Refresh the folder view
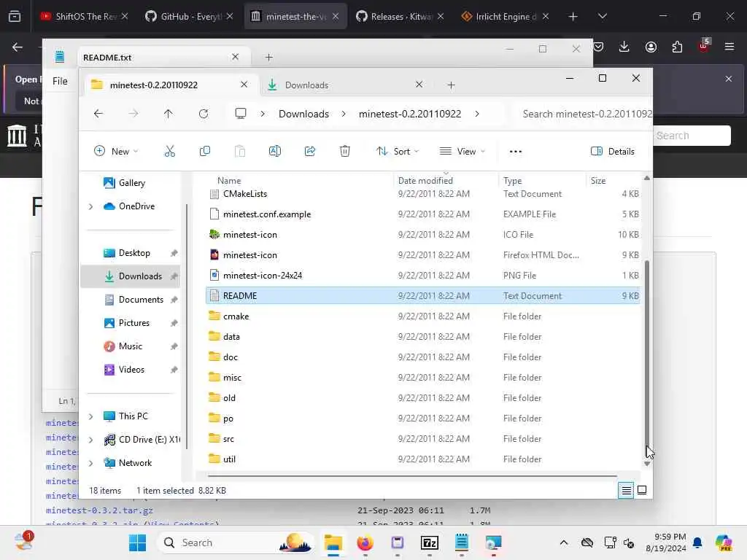 coord(204,113)
